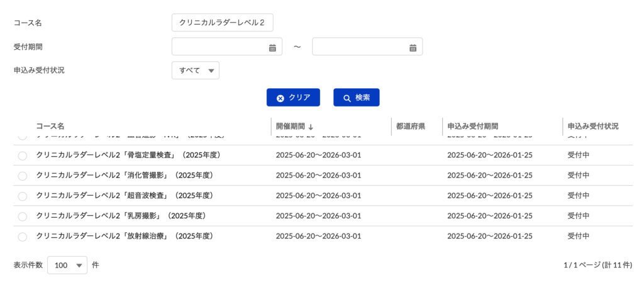Image resolution: width=644 pixels, height=282 pixels.
Task: Click sort arrow on 開催期間 column
Action: point(311,127)
